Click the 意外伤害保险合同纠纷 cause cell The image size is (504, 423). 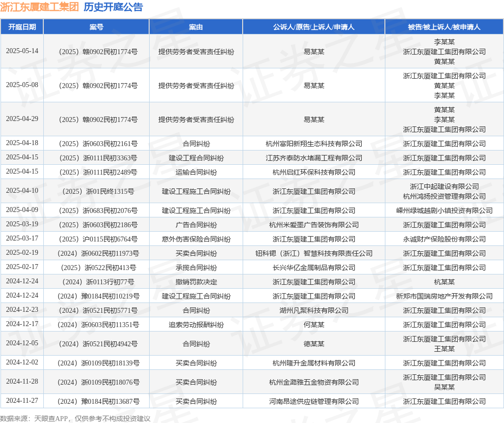coord(196,239)
